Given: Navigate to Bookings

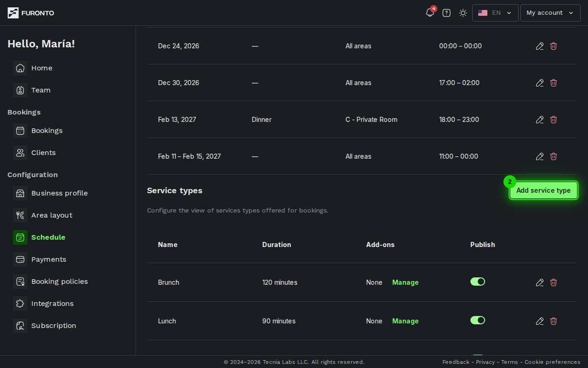Looking at the screenshot, I should 47,131.
